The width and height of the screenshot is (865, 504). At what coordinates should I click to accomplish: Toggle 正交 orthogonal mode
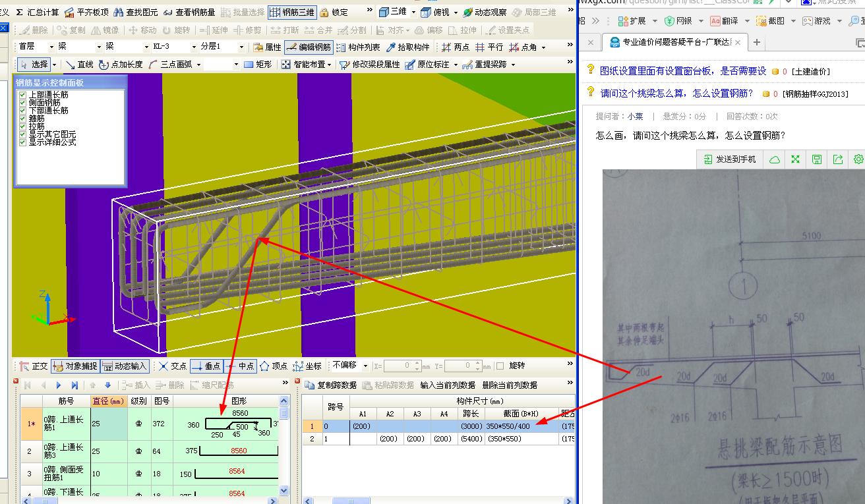(x=34, y=366)
